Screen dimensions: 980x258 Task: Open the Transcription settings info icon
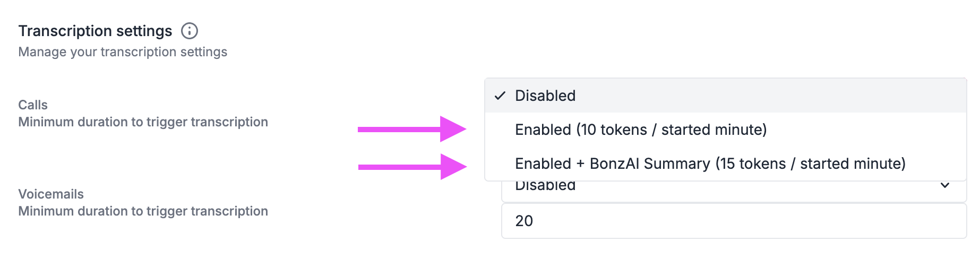point(190,31)
